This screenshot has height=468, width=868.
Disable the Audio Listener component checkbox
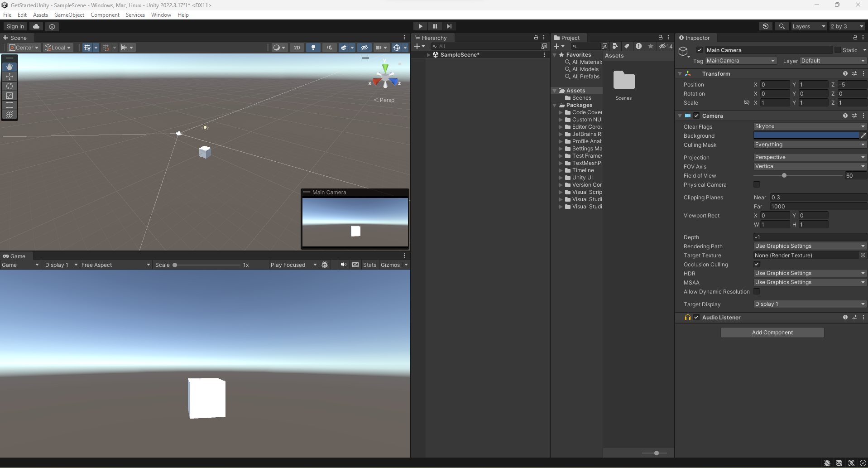pyautogui.click(x=696, y=317)
